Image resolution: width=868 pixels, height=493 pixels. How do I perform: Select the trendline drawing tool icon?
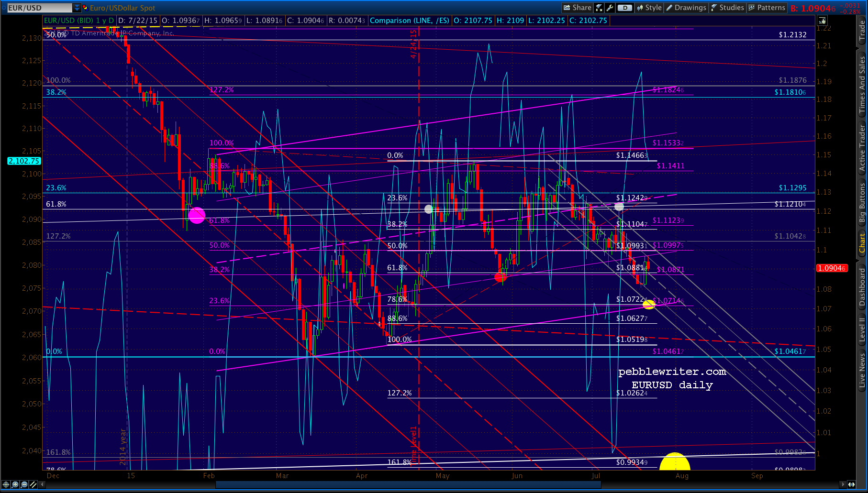pos(33,484)
